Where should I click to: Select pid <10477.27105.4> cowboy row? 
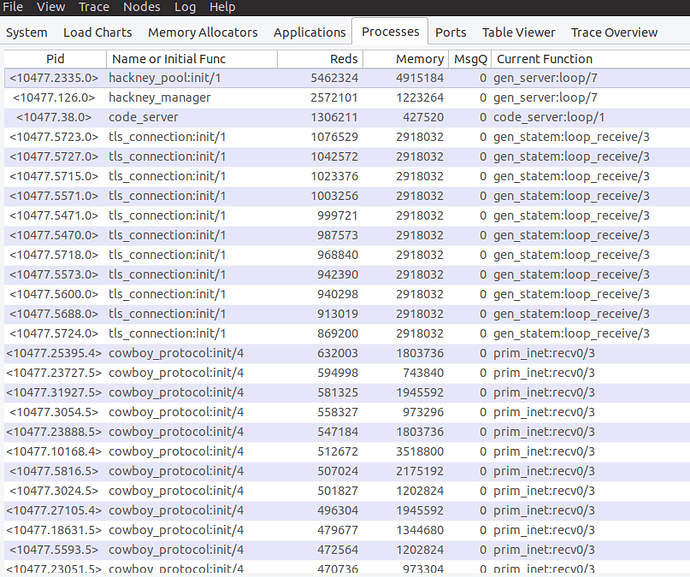(x=347, y=511)
